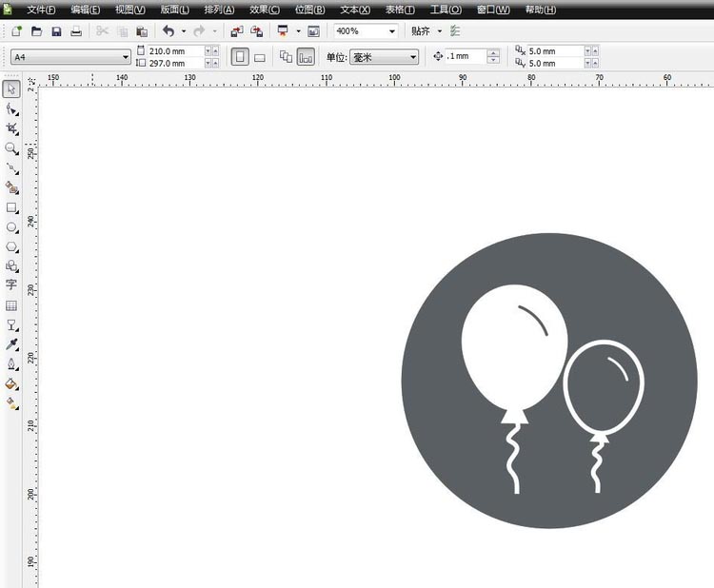Image resolution: width=714 pixels, height=588 pixels.
Task: Open the 文件(F) menu
Action: 41,10
